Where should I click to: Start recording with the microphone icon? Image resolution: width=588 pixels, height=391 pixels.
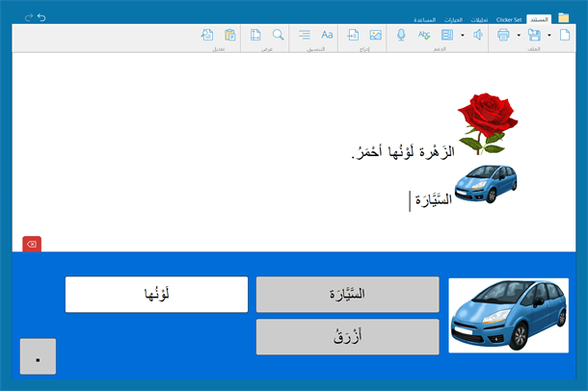[x=401, y=35]
